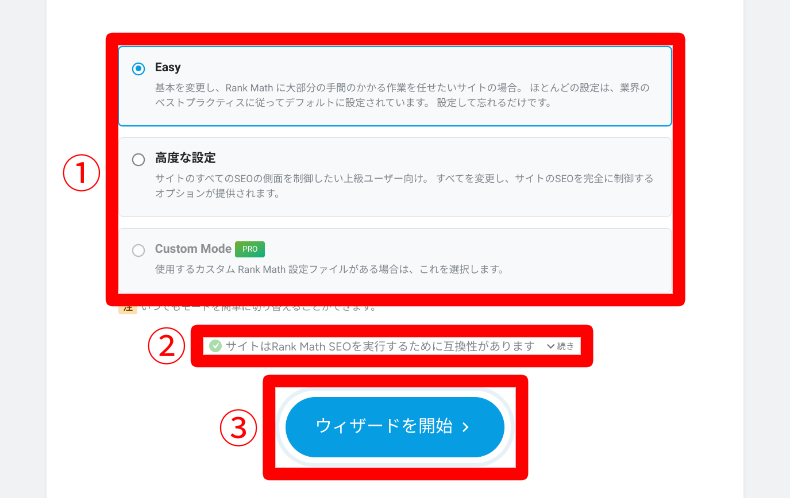Click the Easy mode title label
This screenshot has width=790, height=498.
[168, 68]
